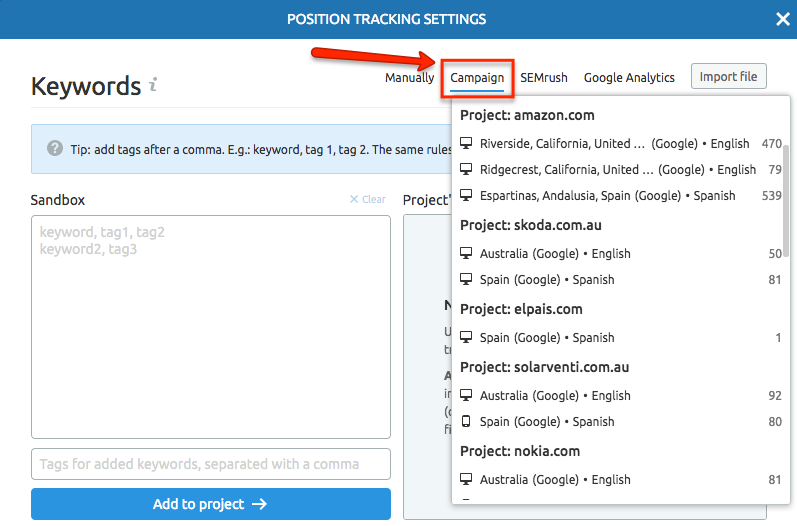Clear the Sandbox contents
Viewport: 797px width, 526px height.
click(368, 199)
